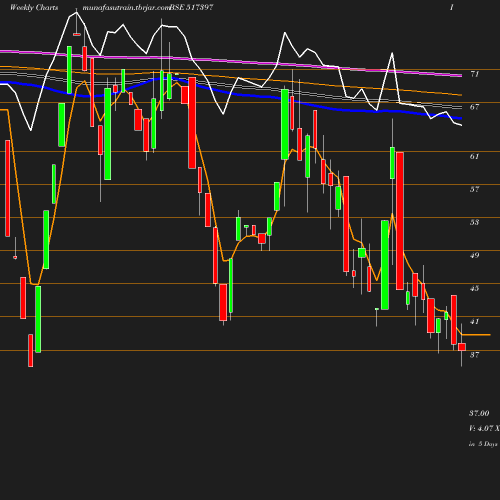The width and height of the screenshot is (500, 500).
Task: Click the munafasutra website watermark text
Action: point(126,7)
